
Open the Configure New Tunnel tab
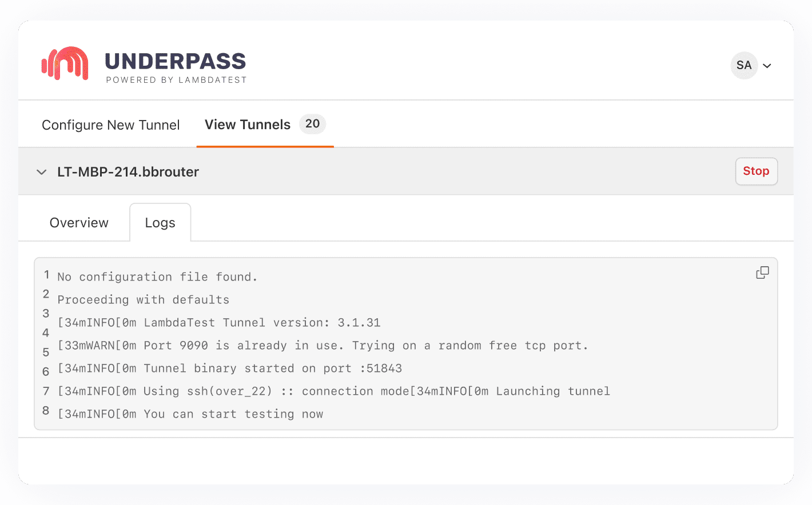110,124
